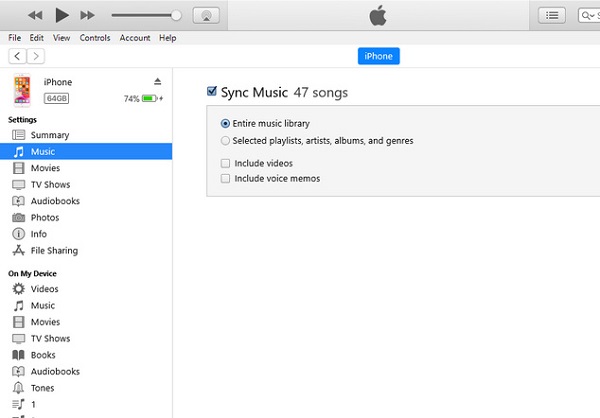The height and width of the screenshot is (418, 600).
Task: Open the Edit menu
Action: (36, 38)
